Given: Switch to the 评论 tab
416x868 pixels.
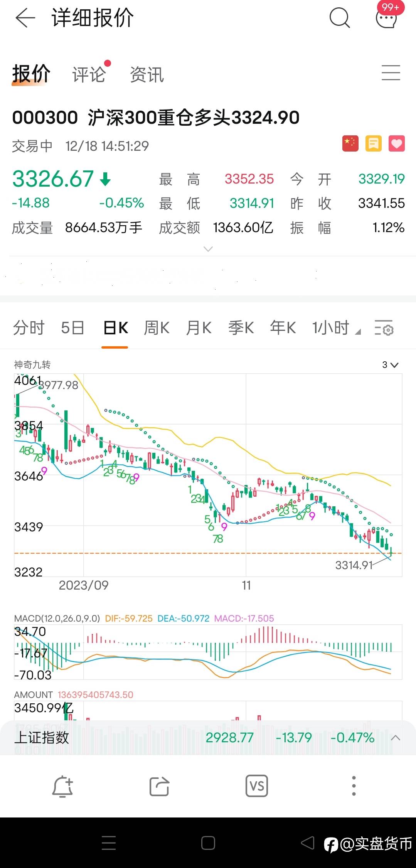Looking at the screenshot, I should click(x=89, y=74).
